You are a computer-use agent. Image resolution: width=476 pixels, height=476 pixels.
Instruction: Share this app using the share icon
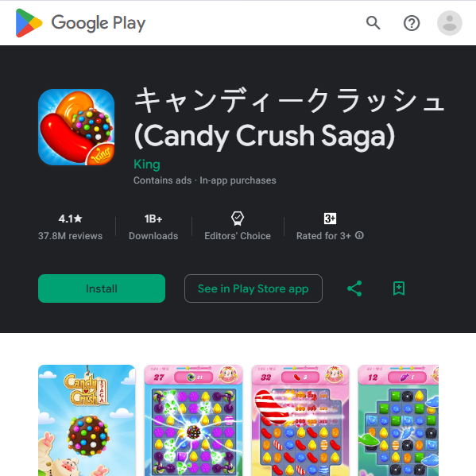[x=354, y=288]
